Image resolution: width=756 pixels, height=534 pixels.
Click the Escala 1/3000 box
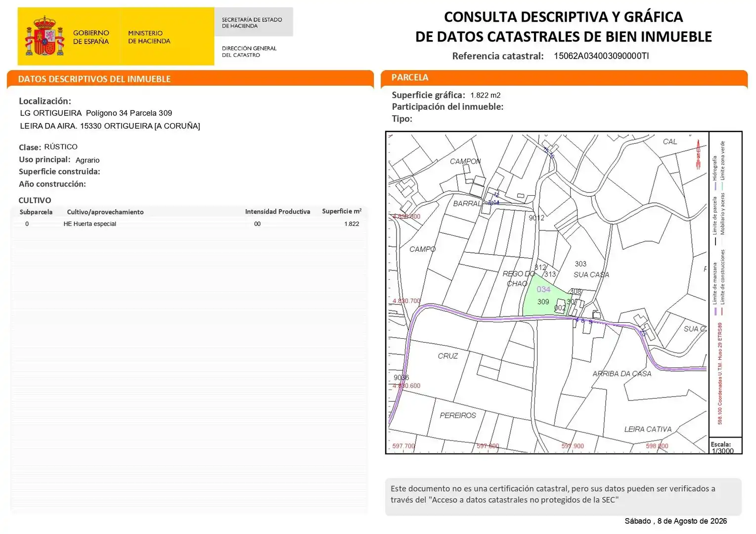click(x=725, y=446)
